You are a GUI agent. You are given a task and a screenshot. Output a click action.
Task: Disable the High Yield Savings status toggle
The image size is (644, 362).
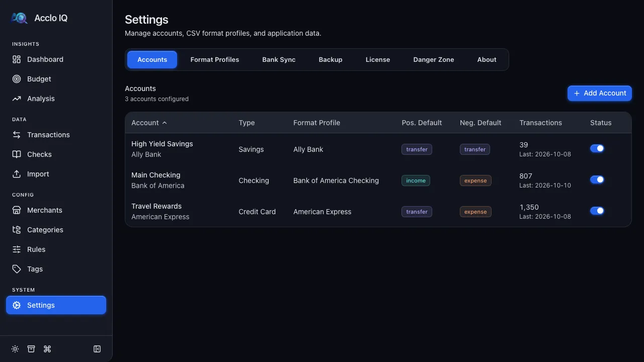tap(597, 148)
